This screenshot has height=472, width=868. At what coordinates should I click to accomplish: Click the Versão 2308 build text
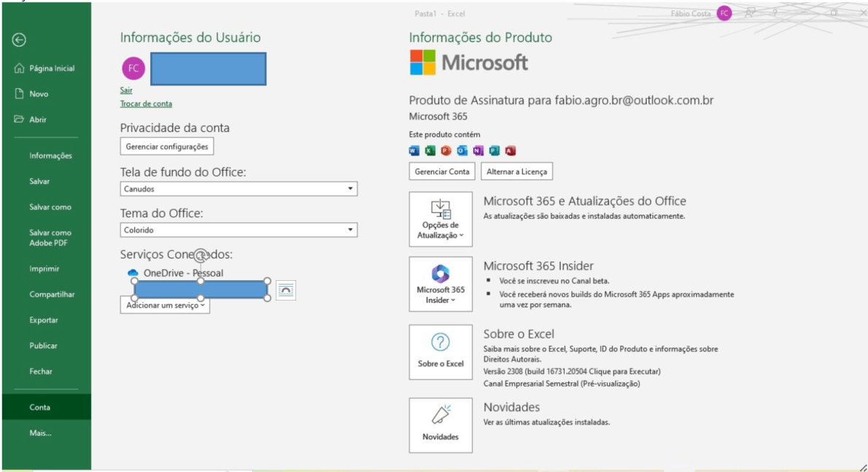572,371
